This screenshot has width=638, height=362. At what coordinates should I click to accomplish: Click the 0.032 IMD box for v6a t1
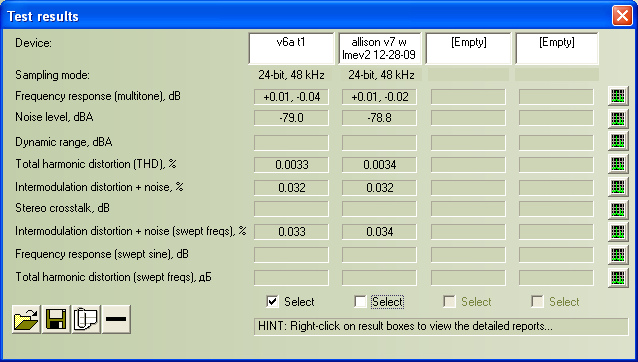pos(291,188)
